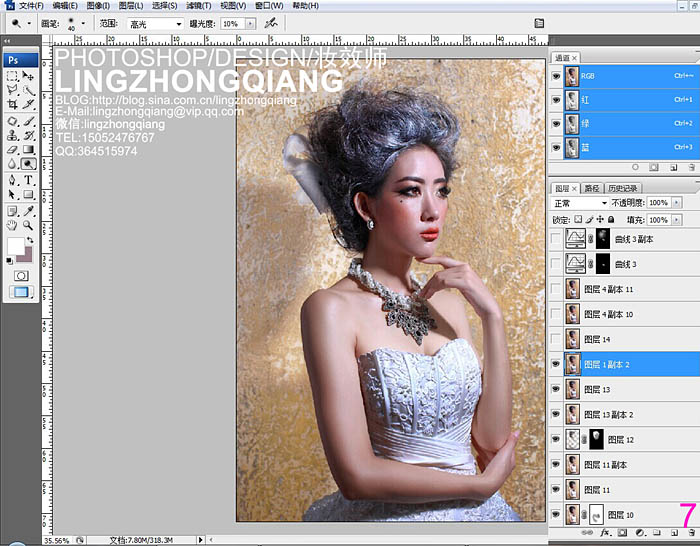Viewport: 700px width, 546px height.
Task: Open 窗口(W) menu
Action: (x=269, y=6)
